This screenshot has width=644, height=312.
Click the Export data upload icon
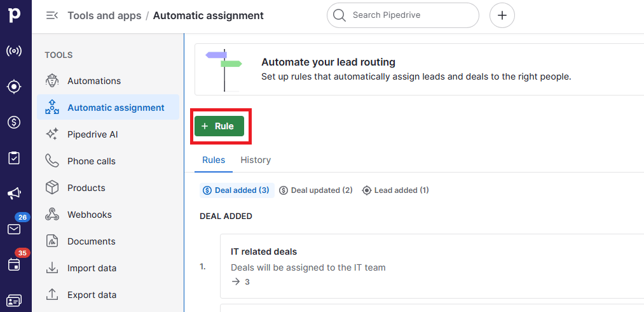pyautogui.click(x=52, y=295)
